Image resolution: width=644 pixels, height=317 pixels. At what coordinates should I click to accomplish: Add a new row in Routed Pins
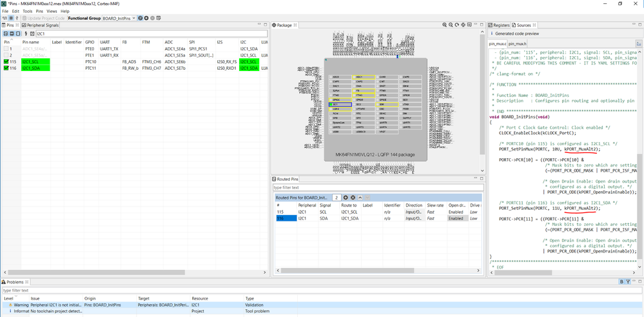tap(346, 198)
